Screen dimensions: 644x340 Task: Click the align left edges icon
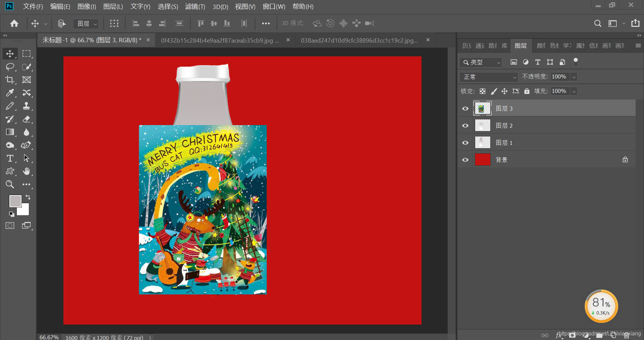(136, 23)
